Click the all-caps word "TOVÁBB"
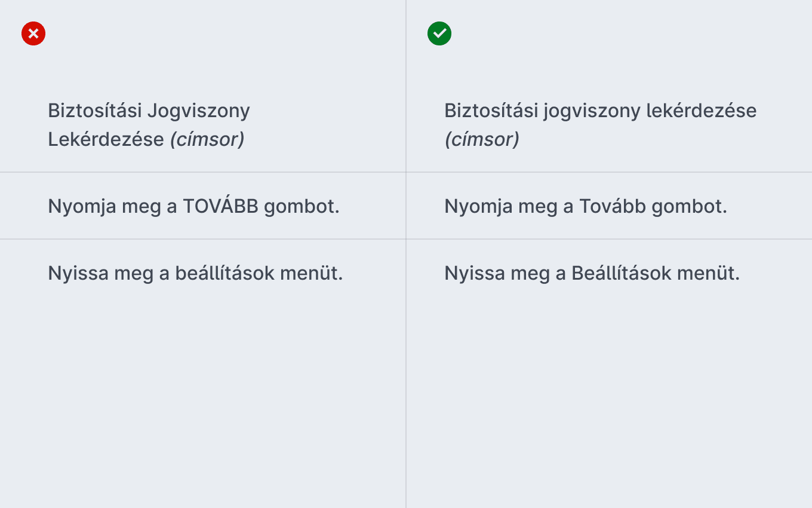 [220, 206]
